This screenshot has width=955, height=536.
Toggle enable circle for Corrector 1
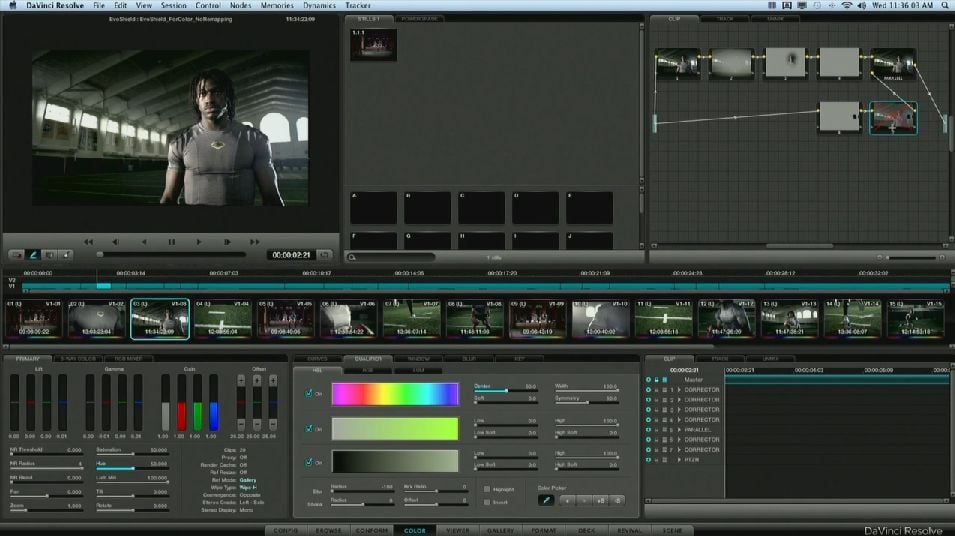pyautogui.click(x=649, y=390)
